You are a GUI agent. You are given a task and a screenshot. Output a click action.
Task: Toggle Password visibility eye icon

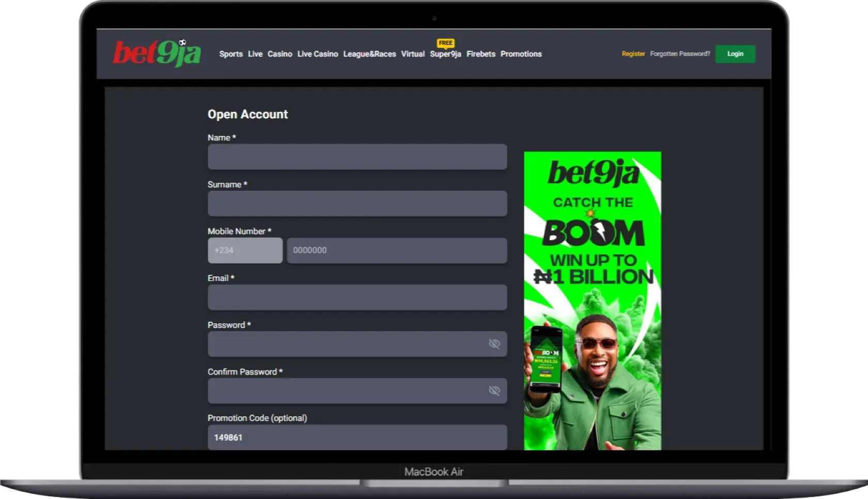point(494,344)
